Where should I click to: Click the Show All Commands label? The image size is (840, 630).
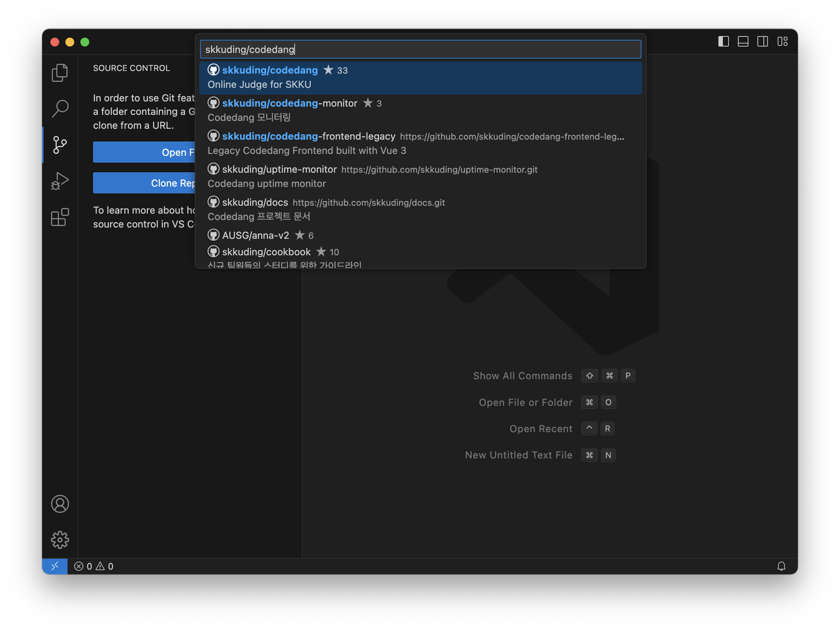pos(522,375)
